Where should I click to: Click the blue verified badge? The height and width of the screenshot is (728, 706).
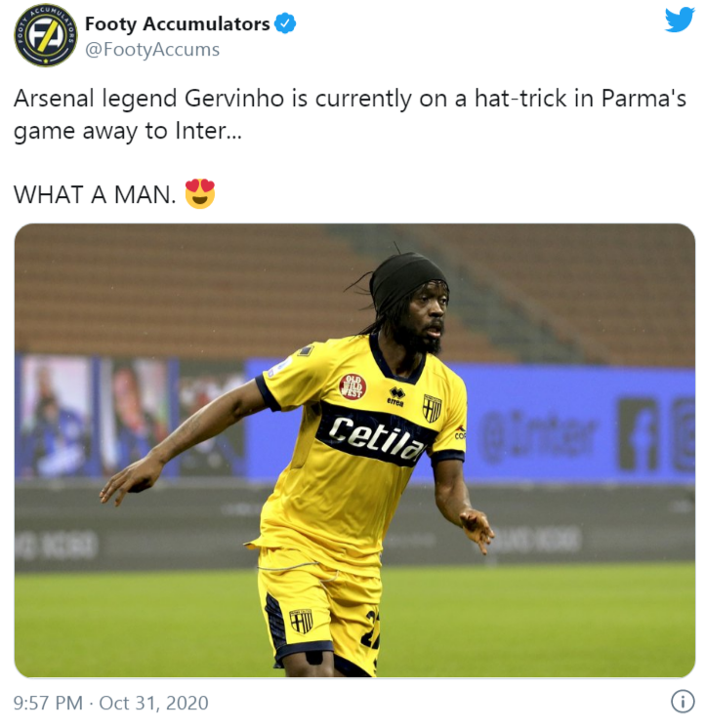285,23
